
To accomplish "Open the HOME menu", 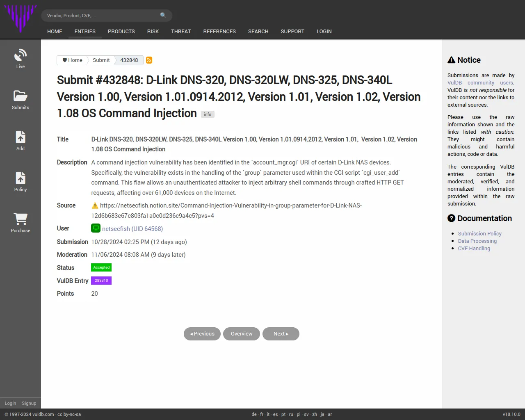I will [55, 32].
